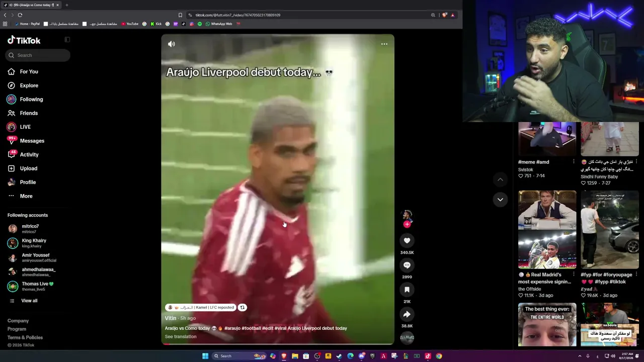The width and height of the screenshot is (644, 362).
Task: Open the spinning sound disc of the video
Action: click(407, 338)
